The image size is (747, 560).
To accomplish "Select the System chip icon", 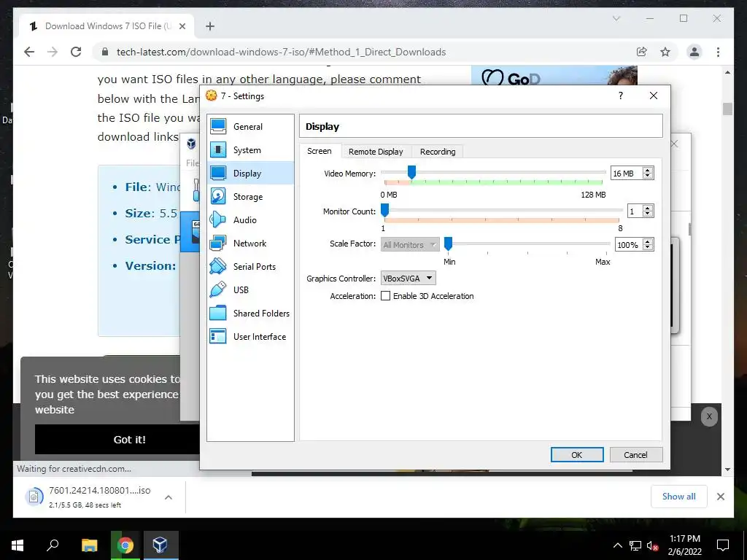I will [x=218, y=149].
